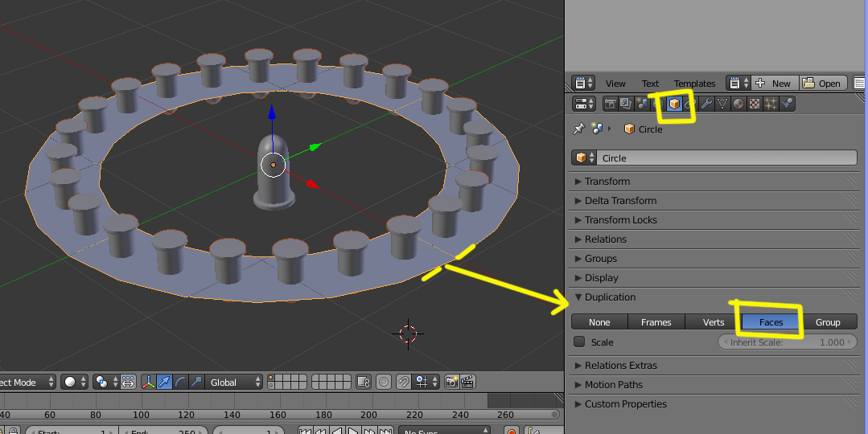
Task: Open the keying set icon in timeline
Action: (532, 432)
